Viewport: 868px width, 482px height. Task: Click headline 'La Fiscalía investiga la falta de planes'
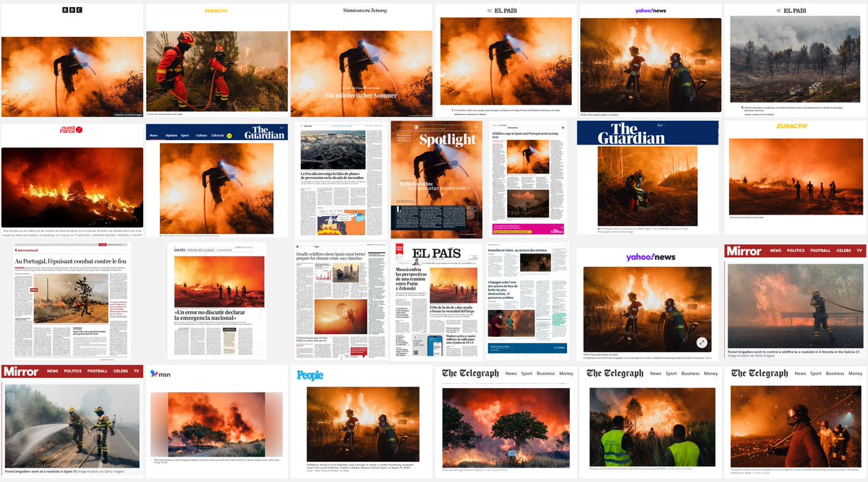(x=331, y=176)
